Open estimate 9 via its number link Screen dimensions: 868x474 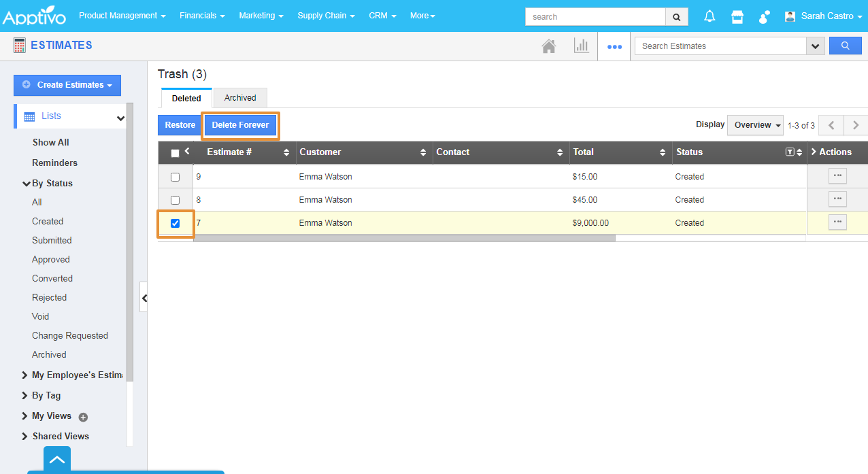(198, 176)
